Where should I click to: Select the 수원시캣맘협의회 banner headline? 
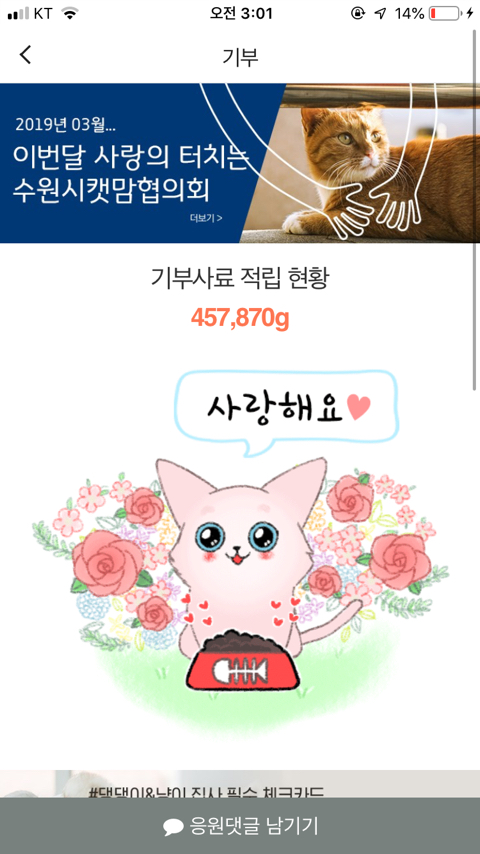click(111, 192)
